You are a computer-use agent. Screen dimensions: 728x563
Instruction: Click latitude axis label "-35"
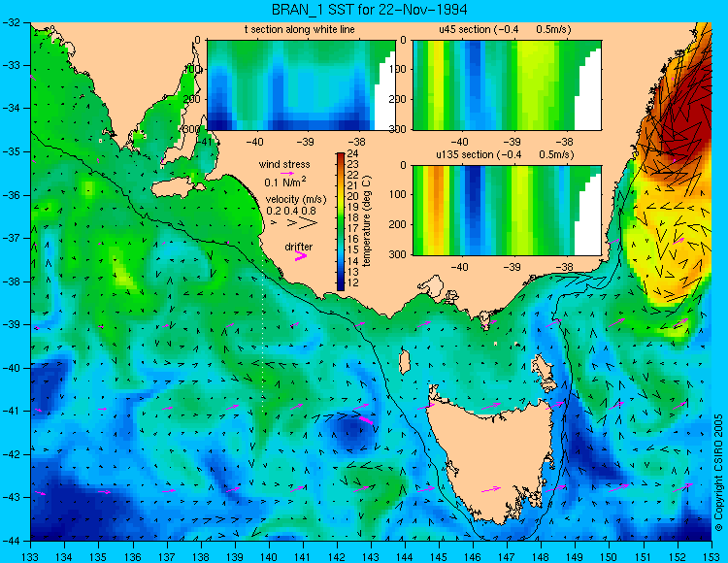(x=11, y=151)
